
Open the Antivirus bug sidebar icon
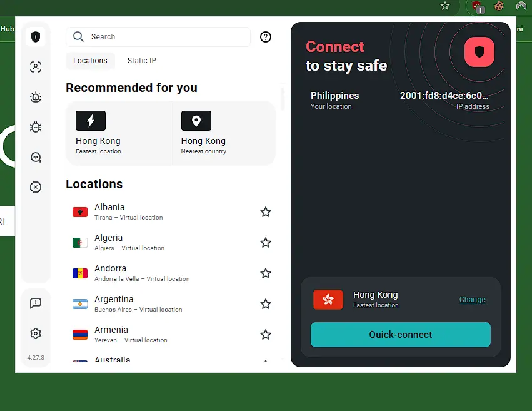[36, 127]
